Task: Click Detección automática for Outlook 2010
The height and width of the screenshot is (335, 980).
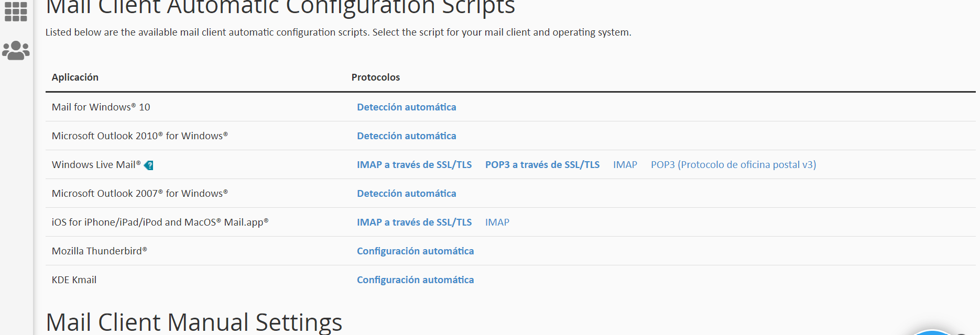Action: click(406, 136)
